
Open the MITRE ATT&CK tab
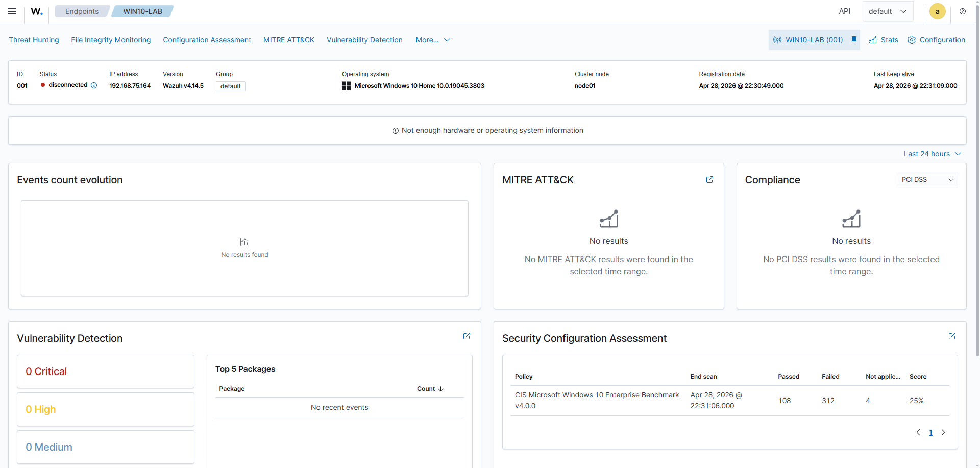click(x=289, y=40)
